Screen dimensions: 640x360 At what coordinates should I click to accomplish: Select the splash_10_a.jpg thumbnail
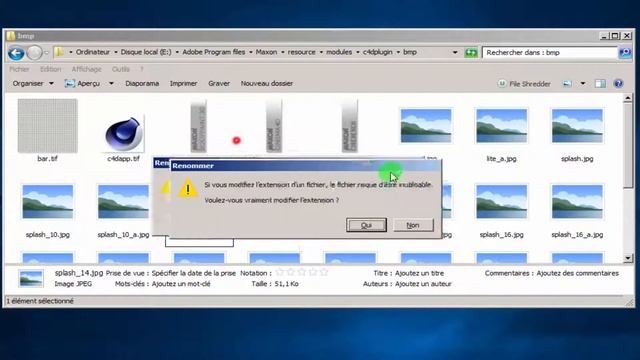[123, 202]
